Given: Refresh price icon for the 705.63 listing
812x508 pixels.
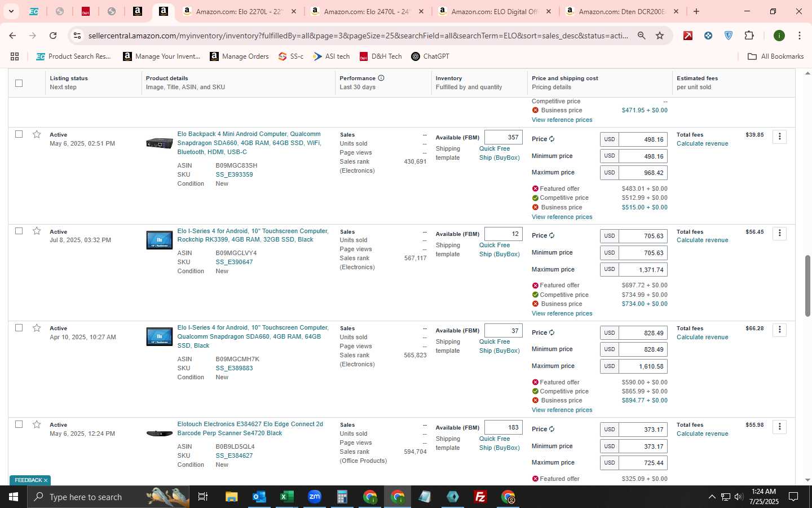Looking at the screenshot, I should pyautogui.click(x=551, y=235).
